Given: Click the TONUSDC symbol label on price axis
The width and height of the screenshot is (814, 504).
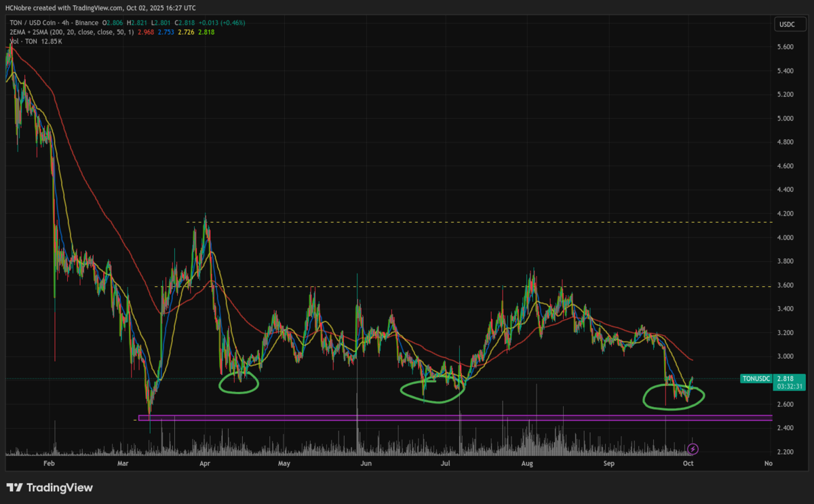Looking at the screenshot, I should pyautogui.click(x=757, y=379).
